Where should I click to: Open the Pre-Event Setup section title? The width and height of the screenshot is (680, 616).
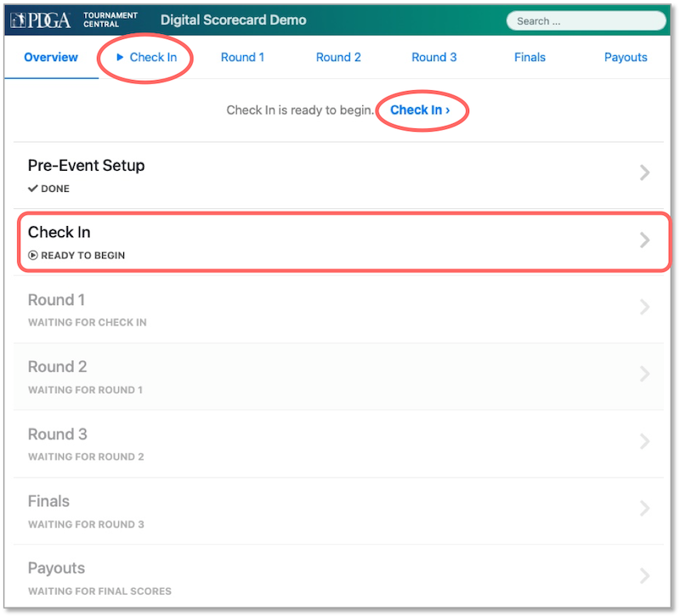[x=87, y=166]
